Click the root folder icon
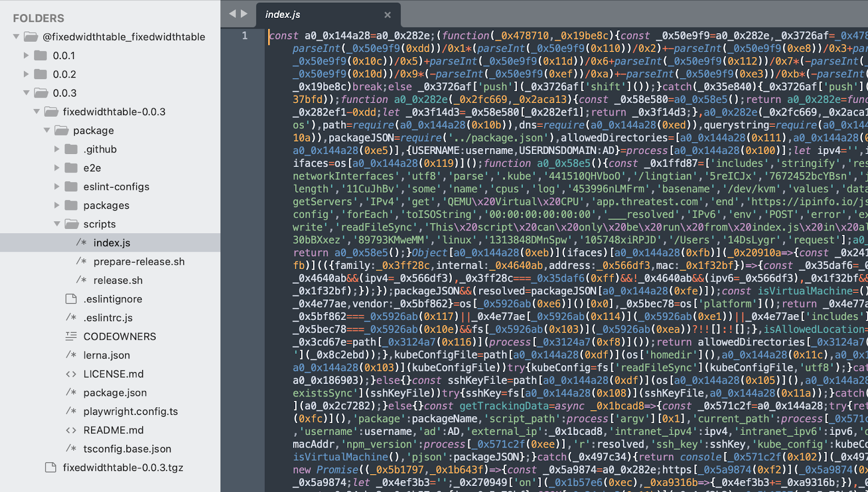 pyautogui.click(x=31, y=37)
